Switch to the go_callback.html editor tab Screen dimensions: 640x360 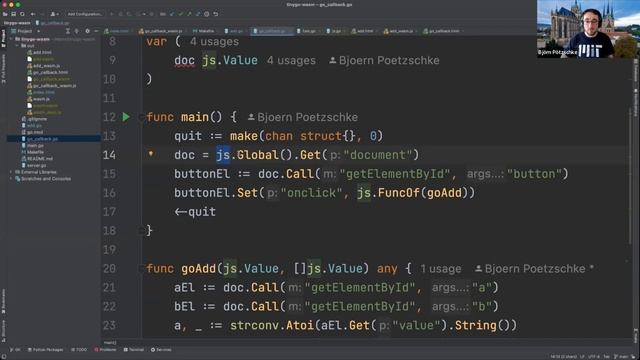[x=443, y=31]
